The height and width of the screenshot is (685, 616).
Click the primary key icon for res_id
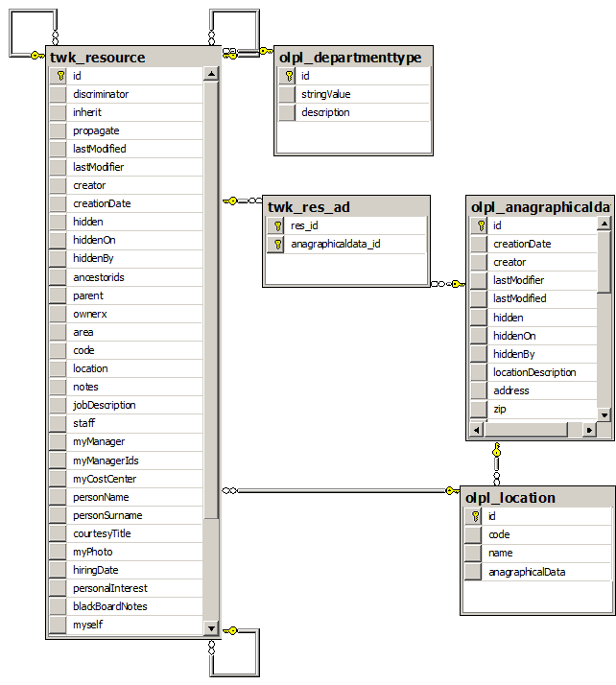tap(276, 226)
